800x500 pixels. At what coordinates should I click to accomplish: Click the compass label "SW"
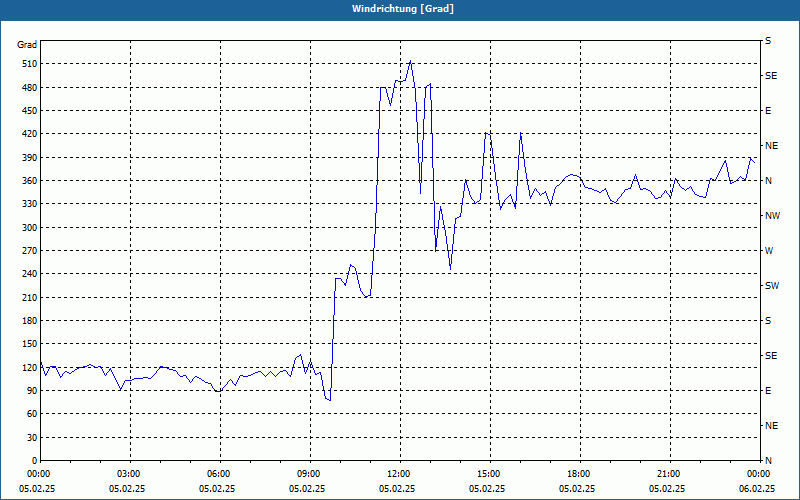(772, 286)
